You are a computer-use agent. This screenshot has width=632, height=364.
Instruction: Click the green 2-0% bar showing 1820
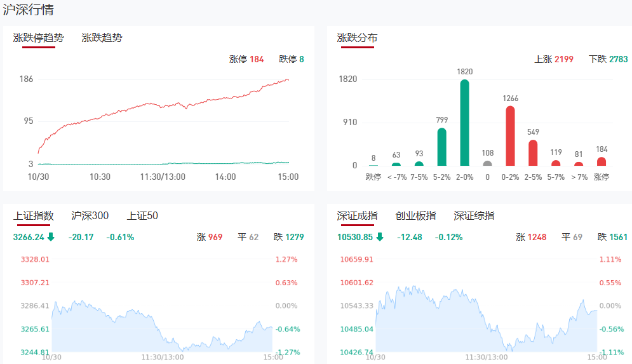click(x=465, y=123)
